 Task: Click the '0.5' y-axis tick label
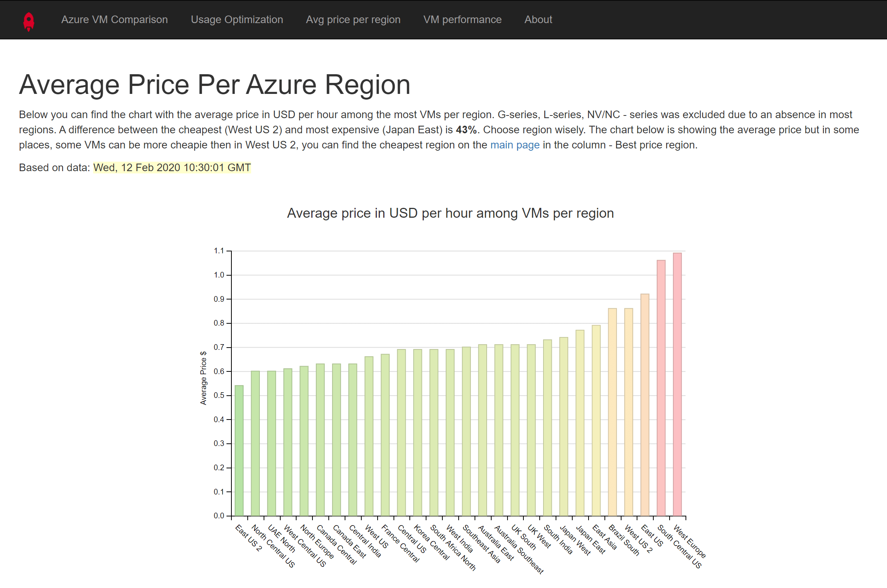pyautogui.click(x=219, y=395)
